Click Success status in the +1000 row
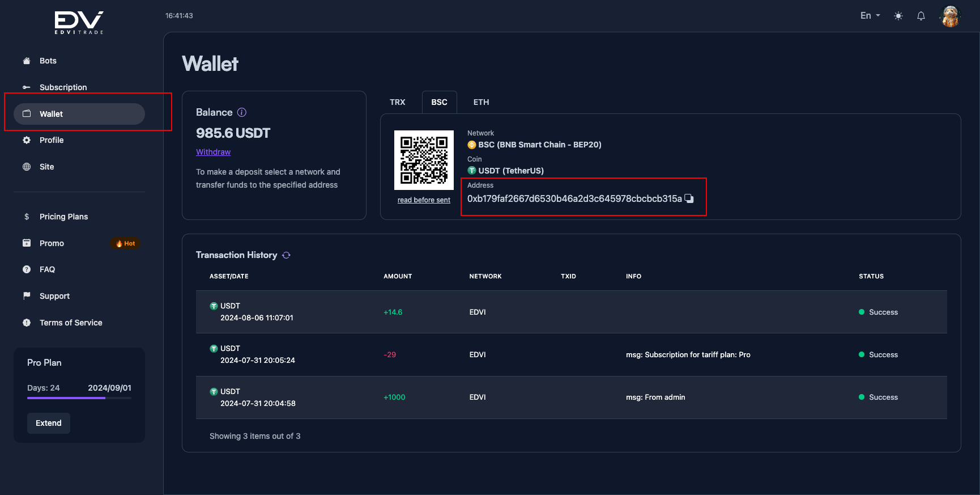The width and height of the screenshot is (980, 495). tap(879, 397)
